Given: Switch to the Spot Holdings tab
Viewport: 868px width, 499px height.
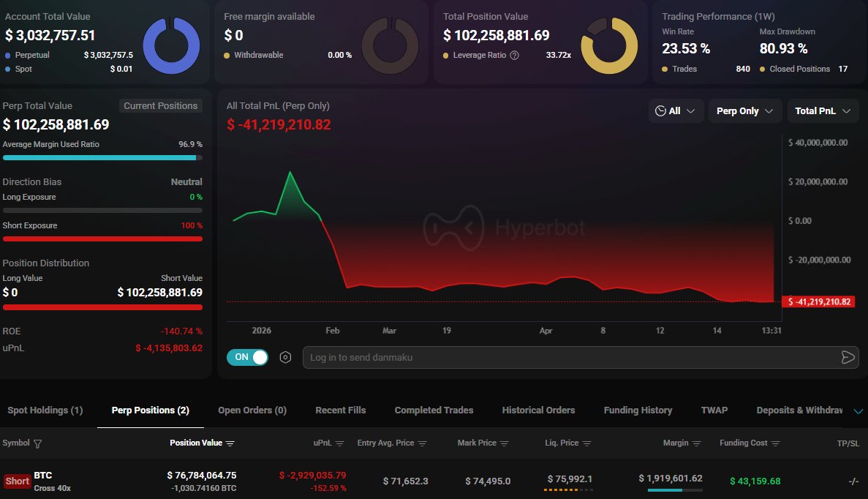Looking at the screenshot, I should point(44,410).
